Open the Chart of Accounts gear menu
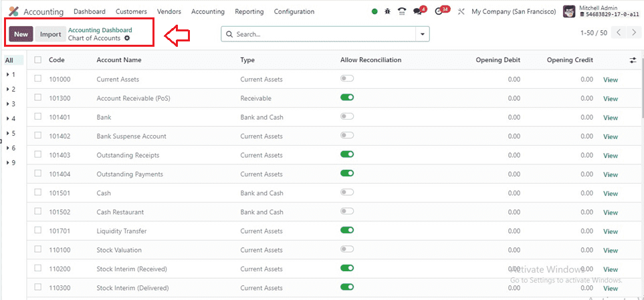This screenshot has width=644, height=300. 127,38
